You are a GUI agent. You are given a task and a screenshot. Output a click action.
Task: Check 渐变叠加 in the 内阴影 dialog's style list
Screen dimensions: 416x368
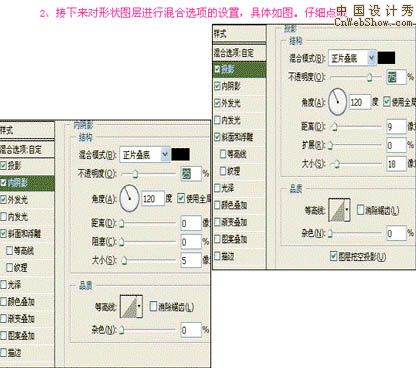pyautogui.click(x=4, y=319)
